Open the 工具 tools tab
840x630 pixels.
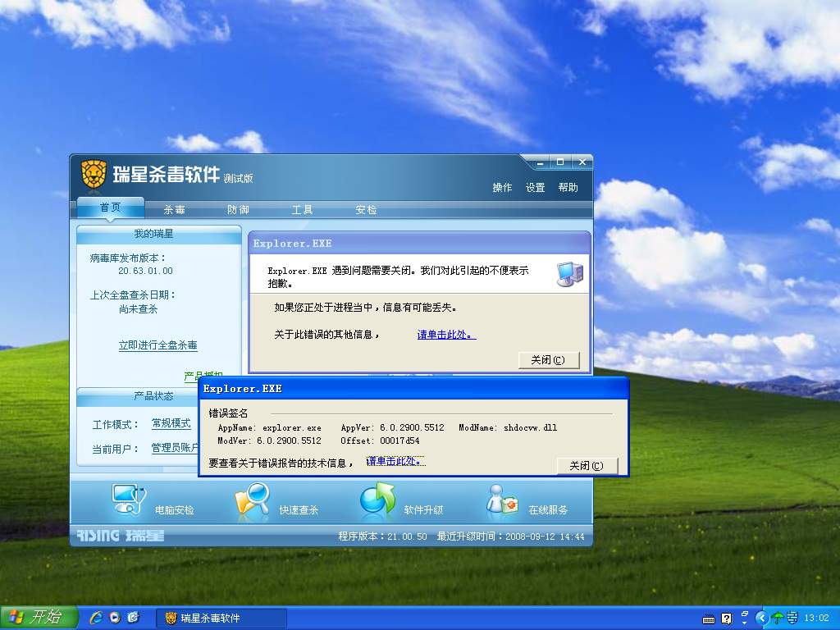pos(302,210)
